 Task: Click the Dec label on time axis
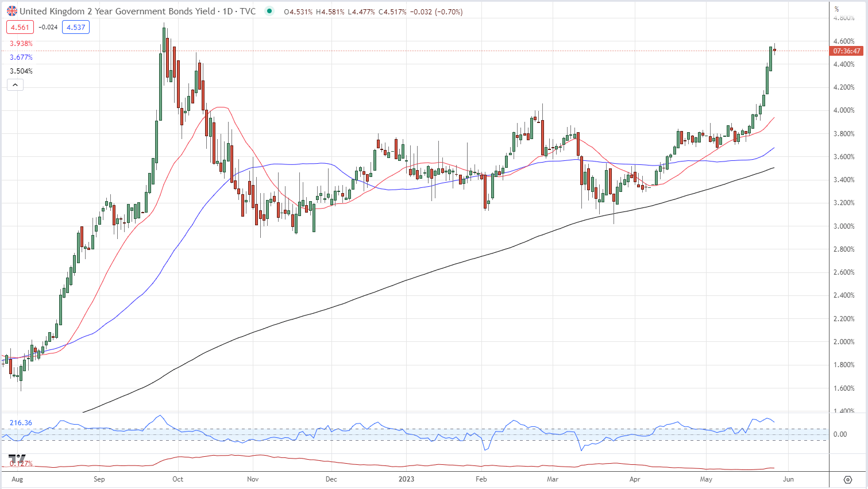(x=331, y=479)
